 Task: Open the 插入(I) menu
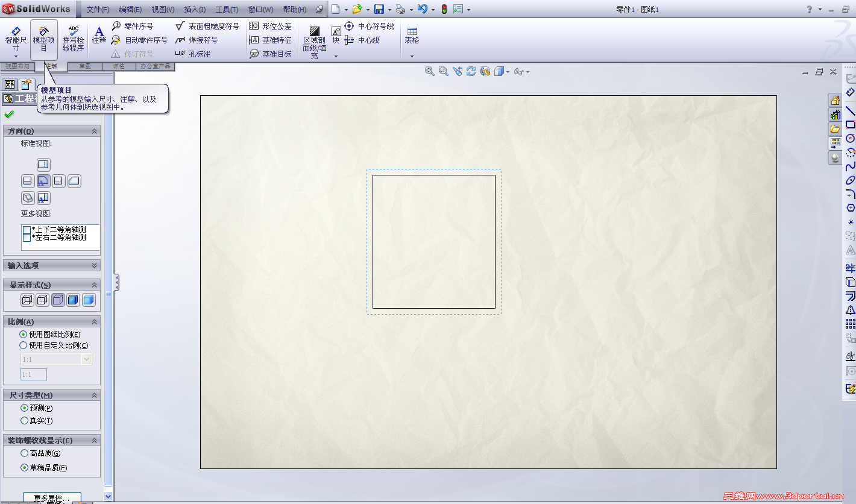[195, 10]
